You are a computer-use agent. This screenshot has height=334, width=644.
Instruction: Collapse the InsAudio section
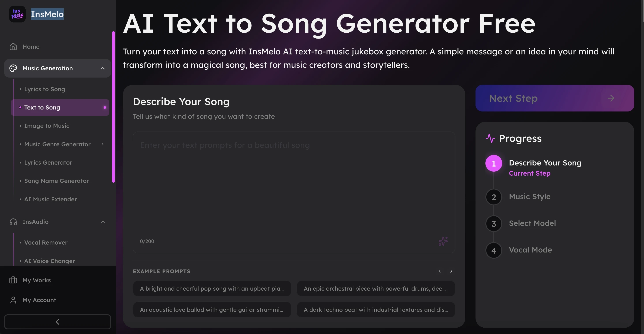[x=103, y=222]
